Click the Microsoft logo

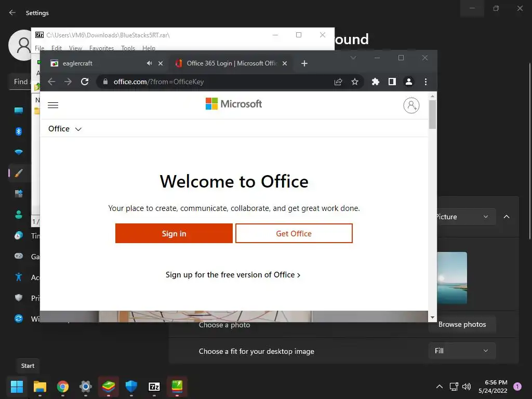click(x=233, y=104)
